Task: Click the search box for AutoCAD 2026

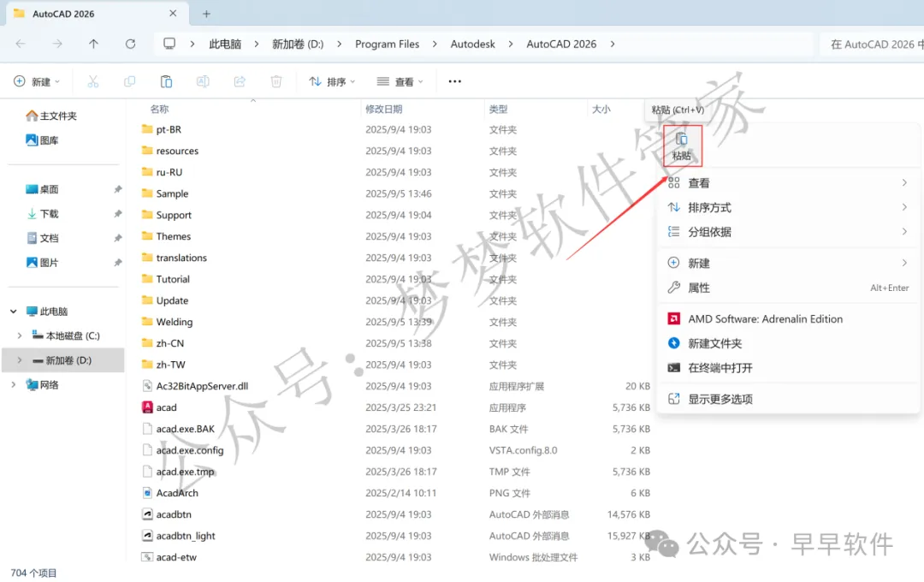Action: [874, 45]
